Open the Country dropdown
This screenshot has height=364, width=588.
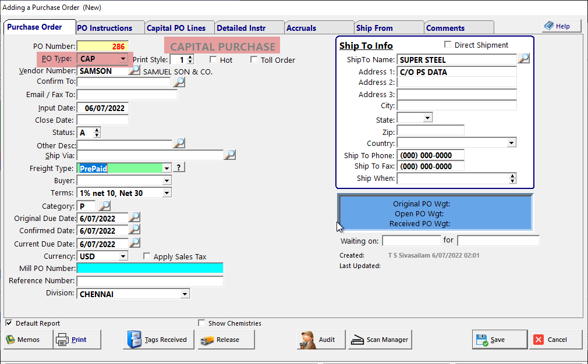coord(512,142)
